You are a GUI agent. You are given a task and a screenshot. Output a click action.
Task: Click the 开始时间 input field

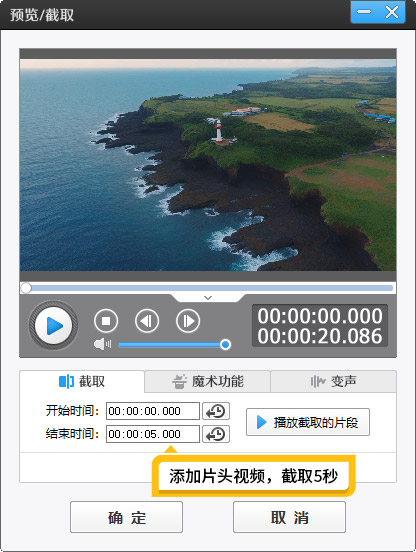[153, 411]
